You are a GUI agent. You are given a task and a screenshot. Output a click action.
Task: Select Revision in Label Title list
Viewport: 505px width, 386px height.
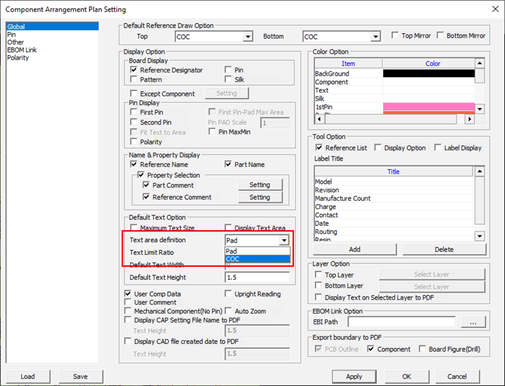pyautogui.click(x=394, y=190)
